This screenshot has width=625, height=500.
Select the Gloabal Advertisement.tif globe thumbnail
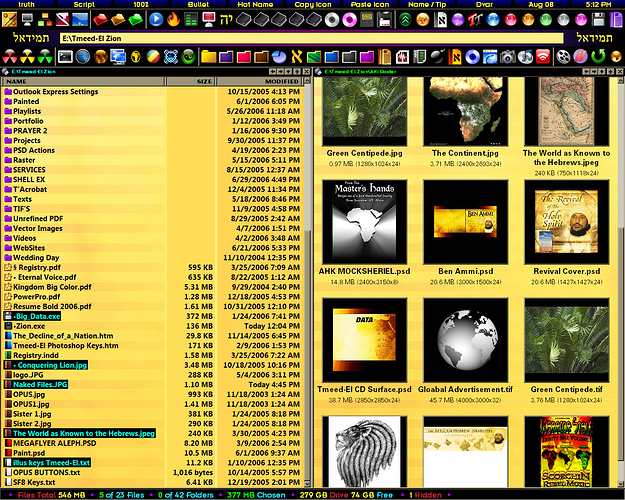465,340
